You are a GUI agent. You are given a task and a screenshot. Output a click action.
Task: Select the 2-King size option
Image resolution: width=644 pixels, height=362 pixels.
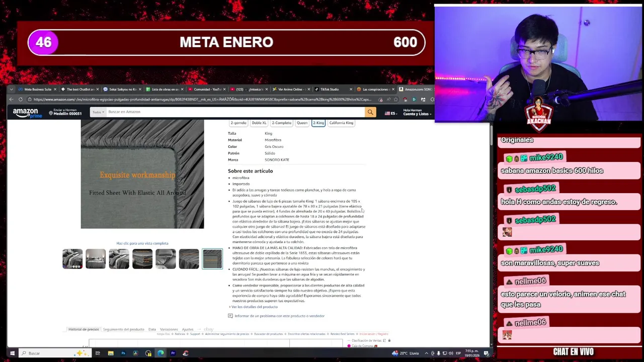[318, 123]
